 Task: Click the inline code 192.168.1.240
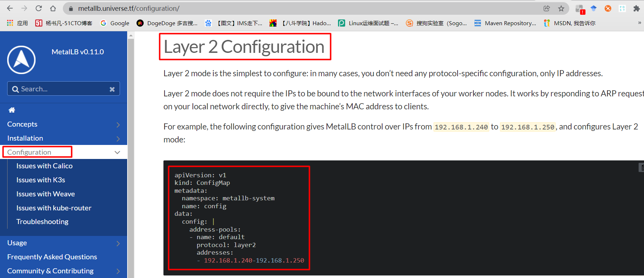coord(461,127)
